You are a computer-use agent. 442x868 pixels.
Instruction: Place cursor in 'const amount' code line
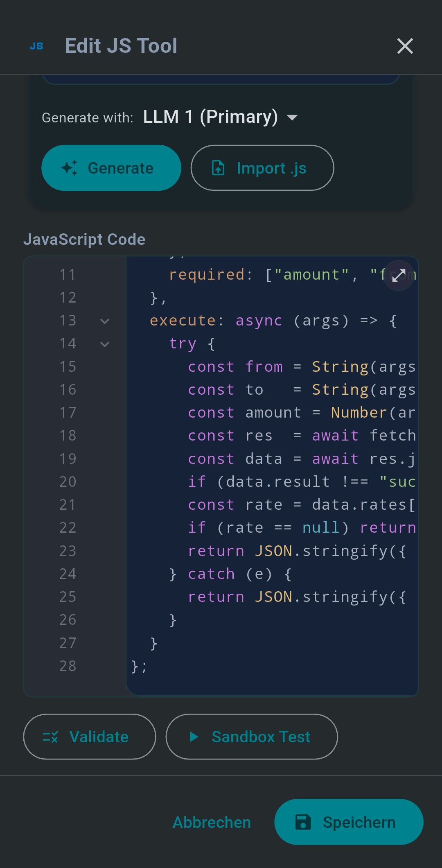click(x=302, y=413)
